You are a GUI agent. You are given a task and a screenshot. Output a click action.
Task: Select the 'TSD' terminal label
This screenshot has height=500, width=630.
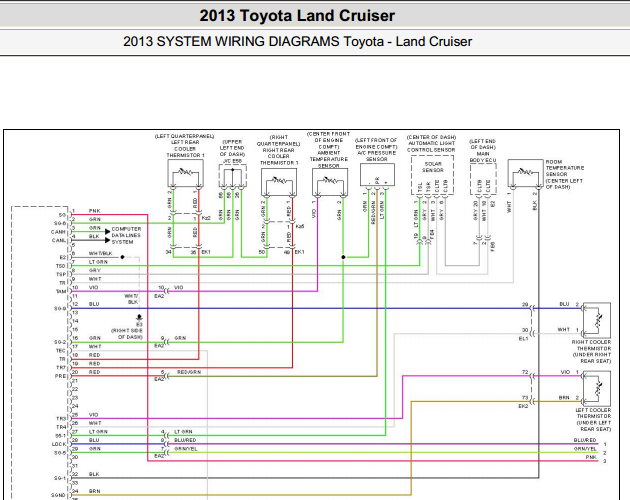coord(61,266)
